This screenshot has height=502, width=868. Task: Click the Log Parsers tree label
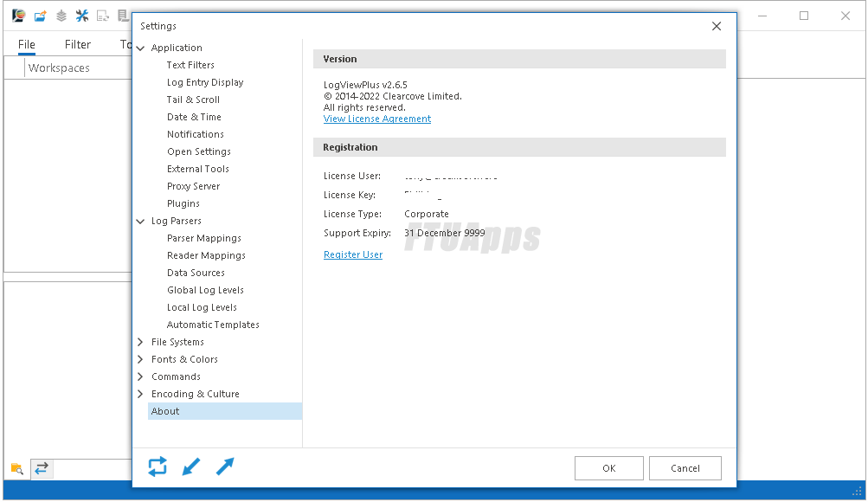[x=177, y=221]
